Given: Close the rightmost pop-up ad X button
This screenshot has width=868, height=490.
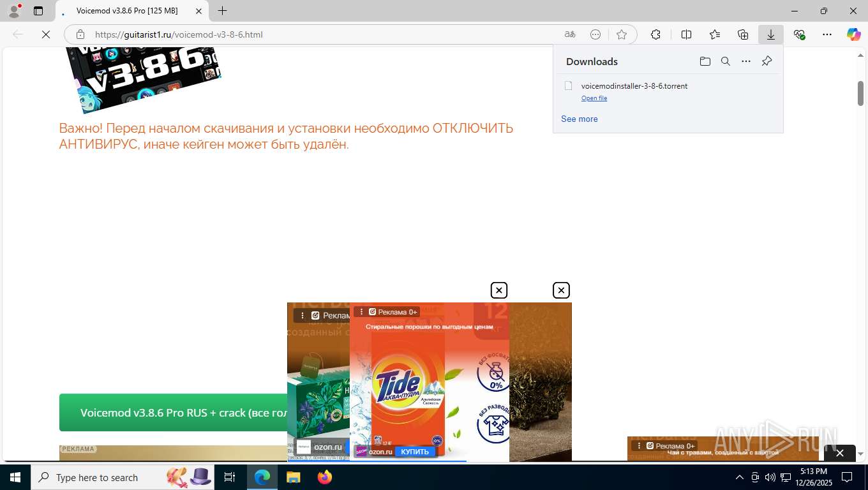Looking at the screenshot, I should pos(561,290).
